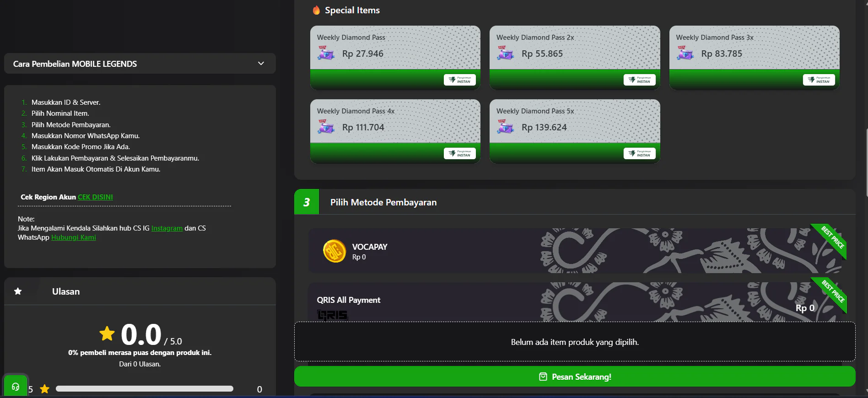Screen dimensions: 868x398
Task: Click the INSTAN badge on Weekly Diamond Pass 5x
Action: coord(639,153)
